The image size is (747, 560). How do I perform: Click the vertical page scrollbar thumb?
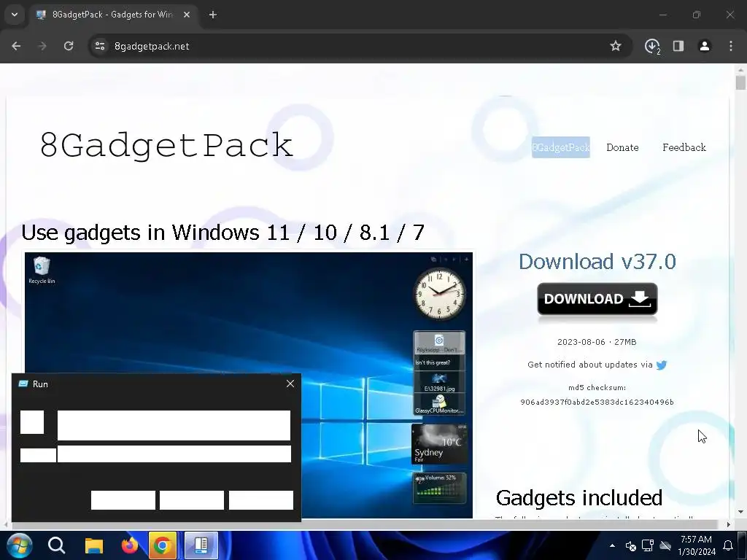[x=740, y=82]
